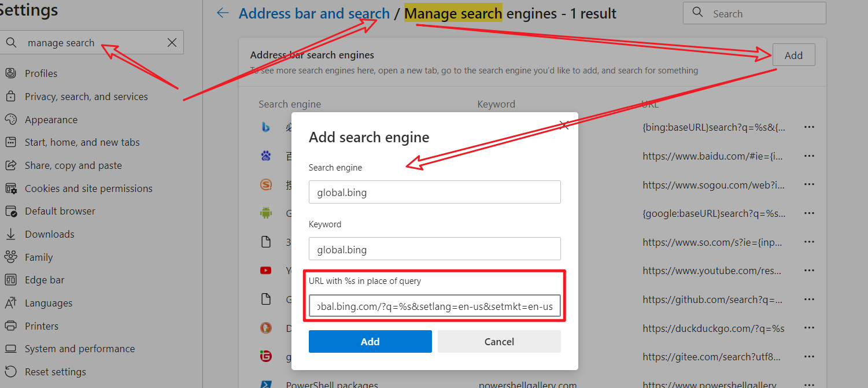868x388 pixels.
Task: Open Downloads settings page
Action: coord(50,234)
